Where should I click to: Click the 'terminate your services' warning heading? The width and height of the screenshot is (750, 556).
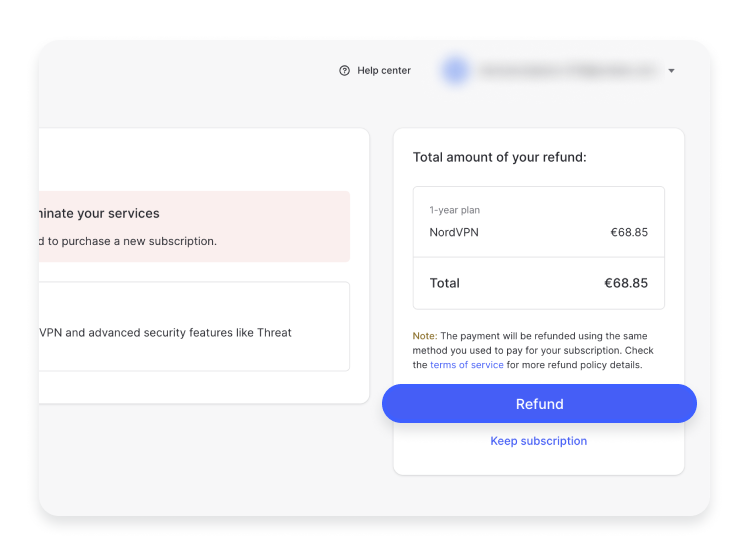tap(98, 213)
